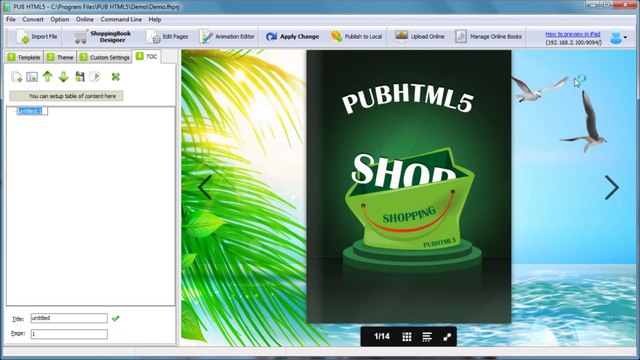Open the Convert menu

pyautogui.click(x=33, y=19)
